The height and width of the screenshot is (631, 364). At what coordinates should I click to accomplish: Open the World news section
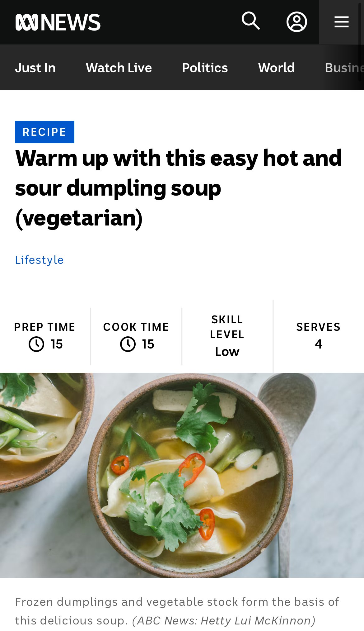pyautogui.click(x=276, y=68)
